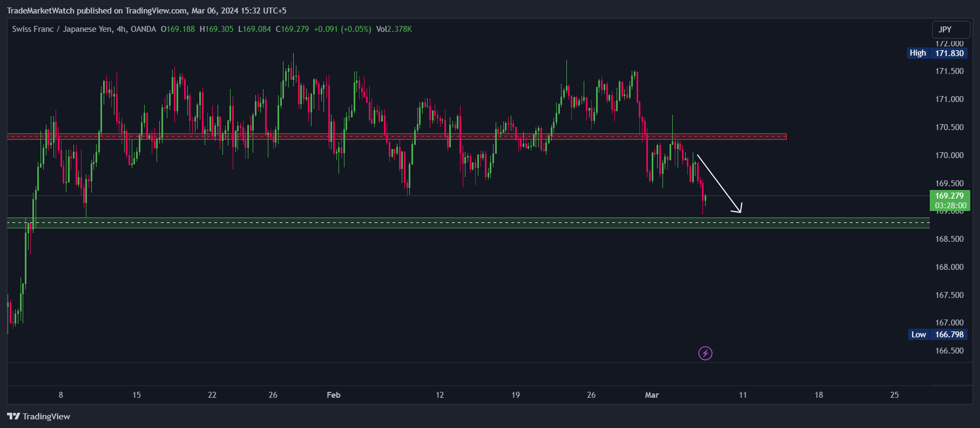Click the current price 169.279 label
Viewport: 980px width, 428px height.
(949, 196)
